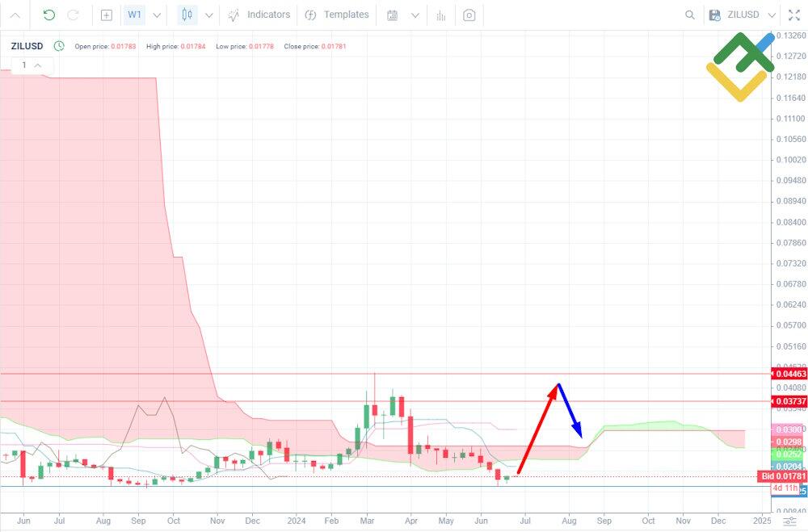Open chart scale settings sliders icon
This screenshot has height=532, width=808.
789,521
